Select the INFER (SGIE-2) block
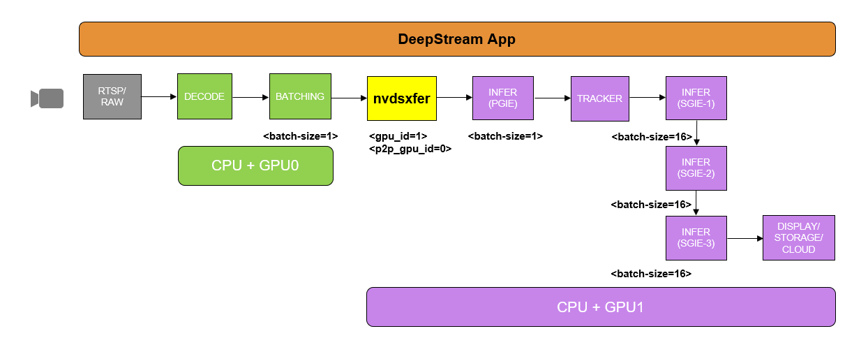The image size is (868, 345). (696, 168)
